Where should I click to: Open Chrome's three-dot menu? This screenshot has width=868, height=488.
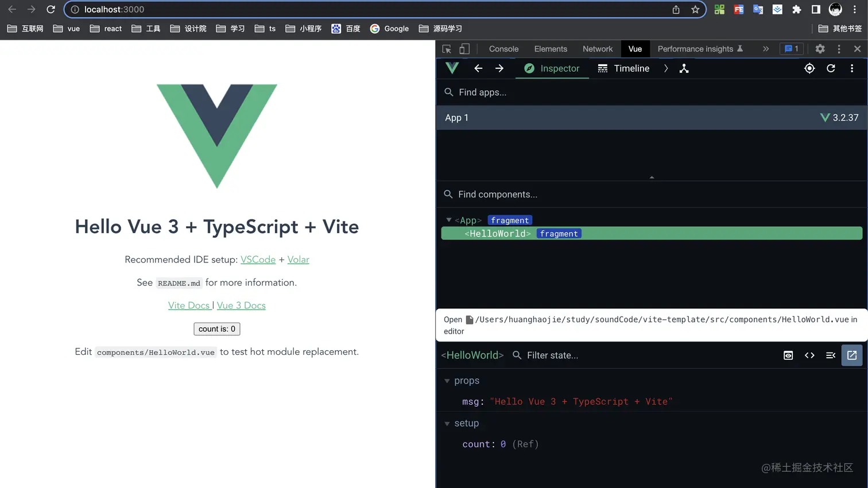tap(855, 9)
